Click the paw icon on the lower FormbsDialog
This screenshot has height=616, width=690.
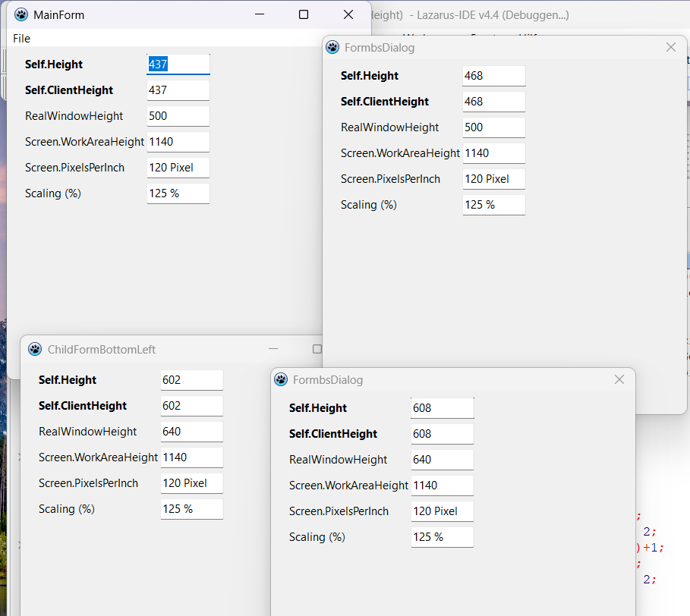point(281,379)
